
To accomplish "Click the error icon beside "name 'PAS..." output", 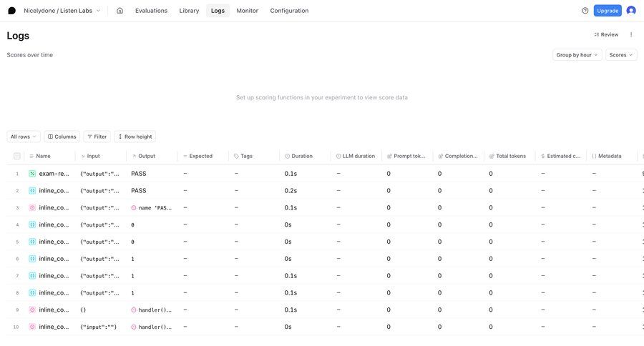I will pyautogui.click(x=134, y=208).
